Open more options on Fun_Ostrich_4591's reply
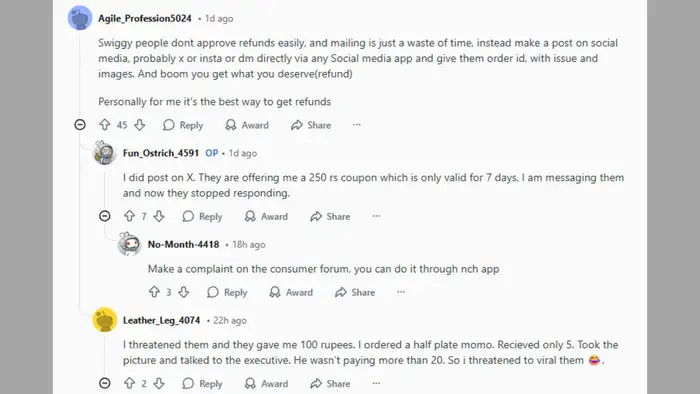Screen dimensions: 700x394 click(376, 216)
